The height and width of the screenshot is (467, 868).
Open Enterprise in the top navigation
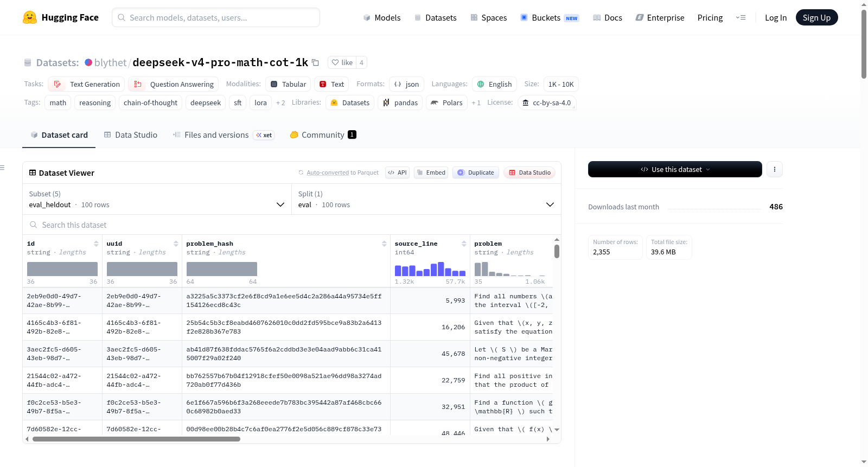[660, 17]
